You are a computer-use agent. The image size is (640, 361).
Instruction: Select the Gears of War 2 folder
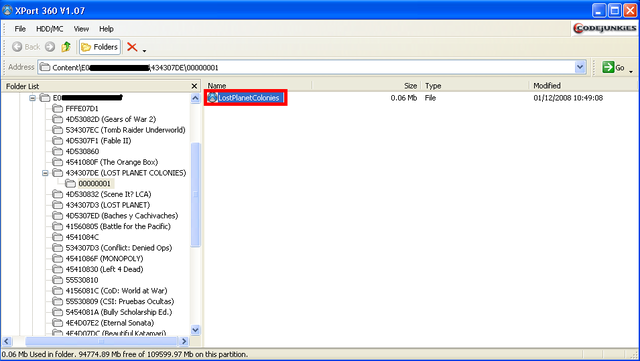click(111, 119)
